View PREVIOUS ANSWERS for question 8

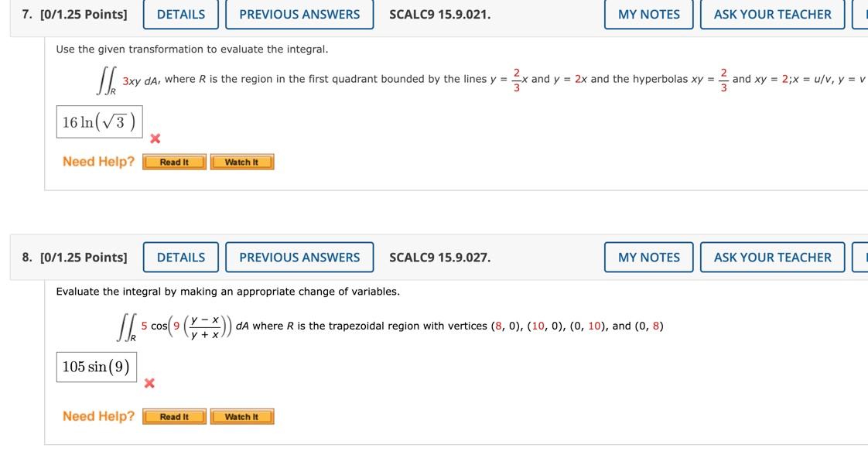coord(299,257)
